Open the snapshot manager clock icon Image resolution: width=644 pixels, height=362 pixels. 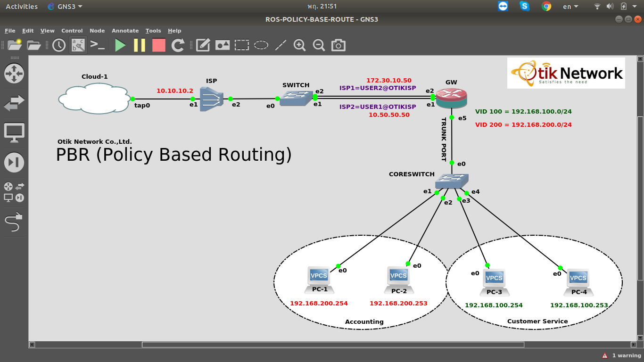click(58, 45)
